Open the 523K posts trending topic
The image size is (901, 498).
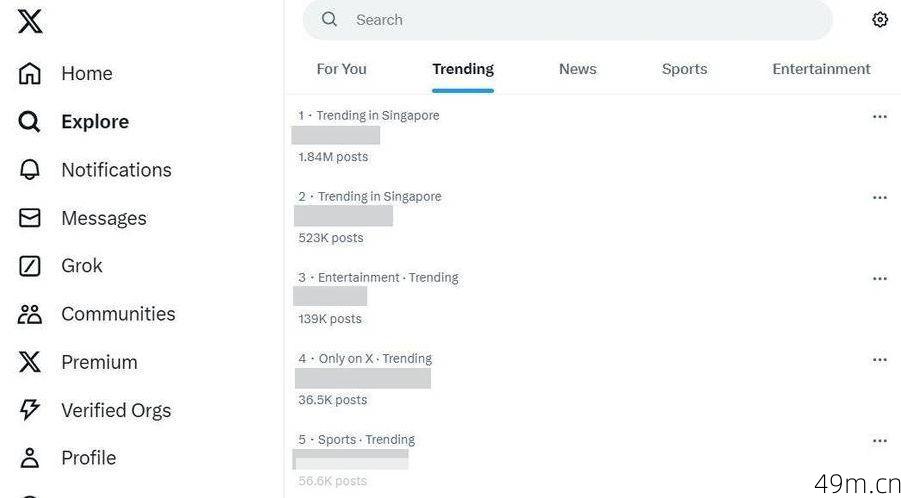coord(592,217)
